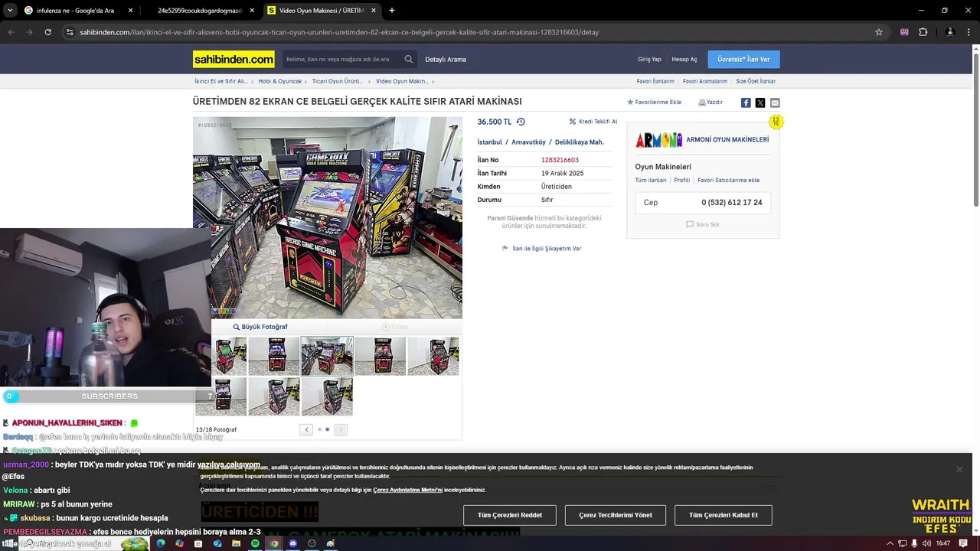This screenshot has height=551, width=980.
Task: Show previous photo page arrow
Action: tap(306, 429)
